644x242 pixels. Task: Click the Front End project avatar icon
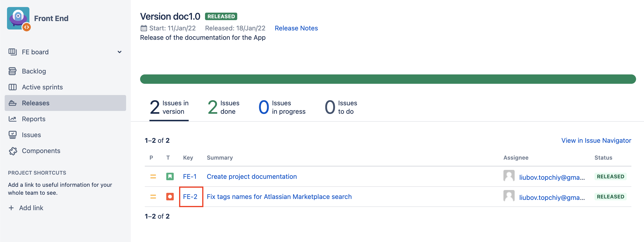click(18, 18)
